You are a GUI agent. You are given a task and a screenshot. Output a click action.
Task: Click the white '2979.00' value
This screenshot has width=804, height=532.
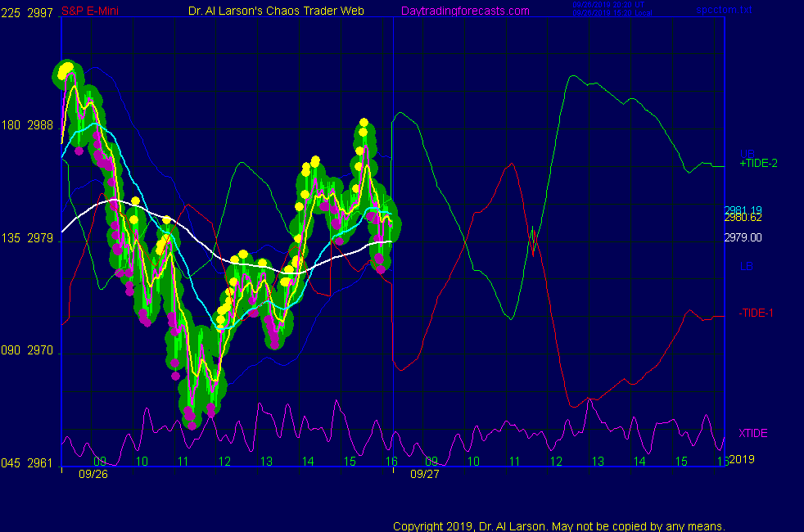click(x=743, y=237)
